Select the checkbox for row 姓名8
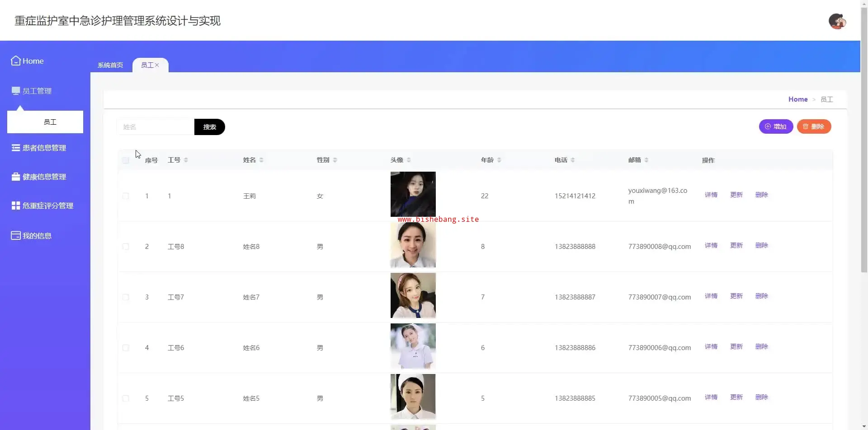Image resolution: width=868 pixels, height=430 pixels. coord(126,247)
